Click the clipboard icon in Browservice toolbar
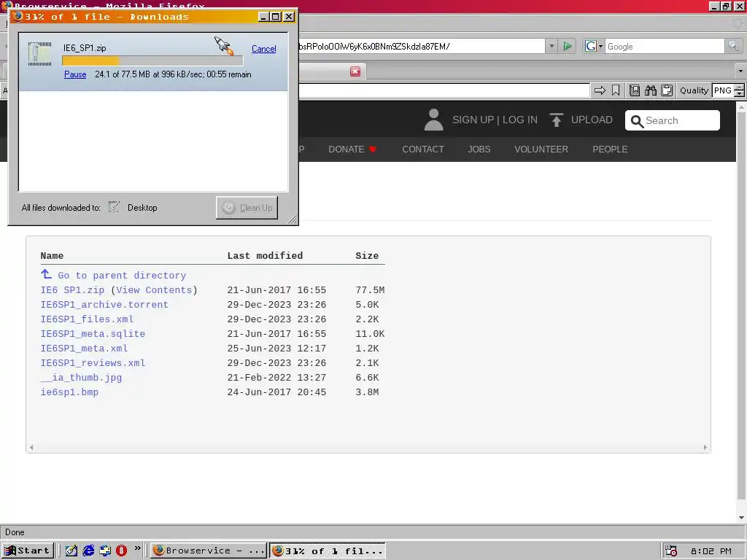 coord(667,90)
